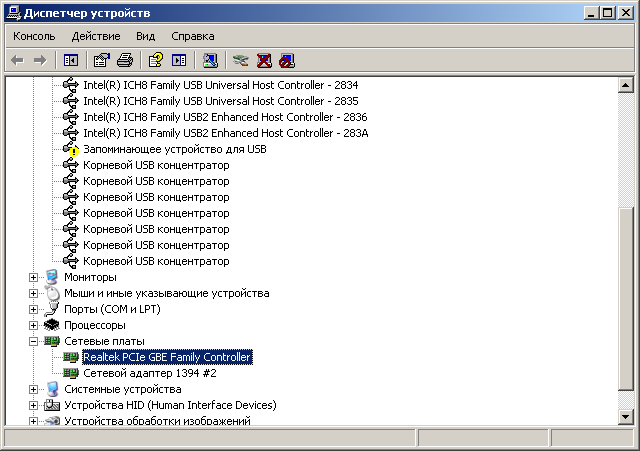Click the Update driver toolbar icon
Screen dimensions: 640x451
pos(240,61)
